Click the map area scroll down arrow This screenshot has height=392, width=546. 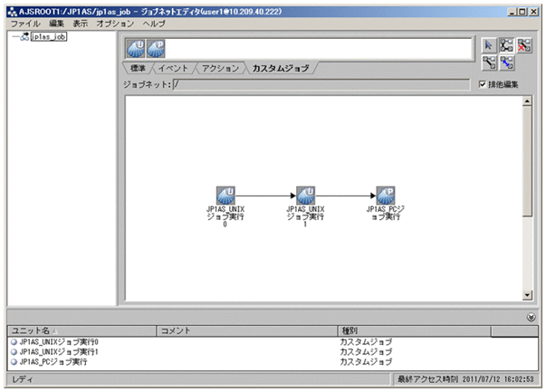pos(527,295)
